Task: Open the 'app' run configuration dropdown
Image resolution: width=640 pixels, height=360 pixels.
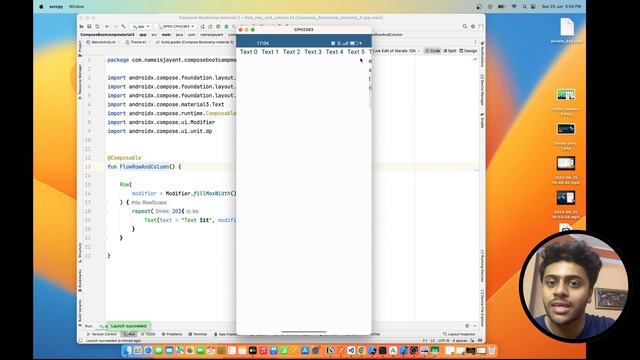Action: tap(141, 27)
